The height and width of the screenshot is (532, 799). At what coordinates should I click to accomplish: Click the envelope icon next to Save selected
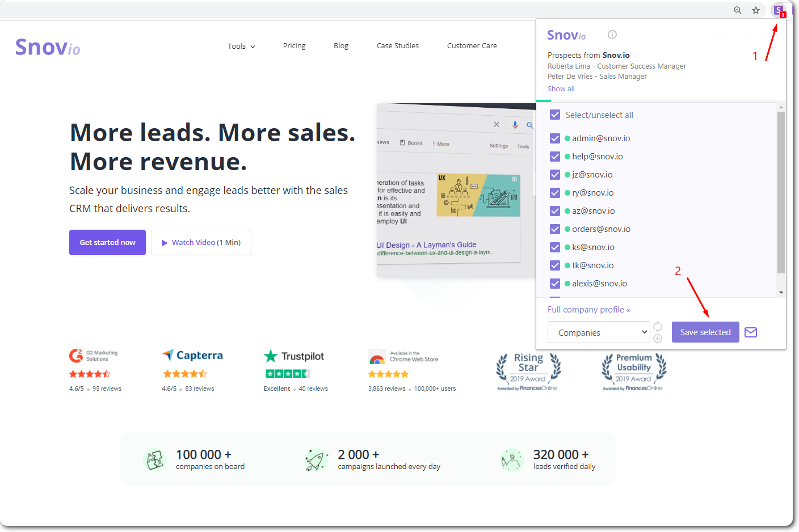751,332
